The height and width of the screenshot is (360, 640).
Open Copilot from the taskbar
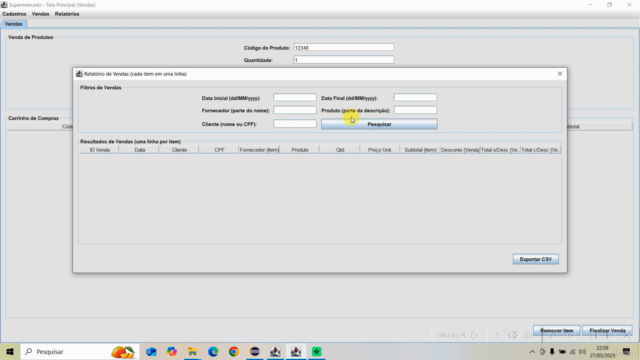[x=172, y=351]
